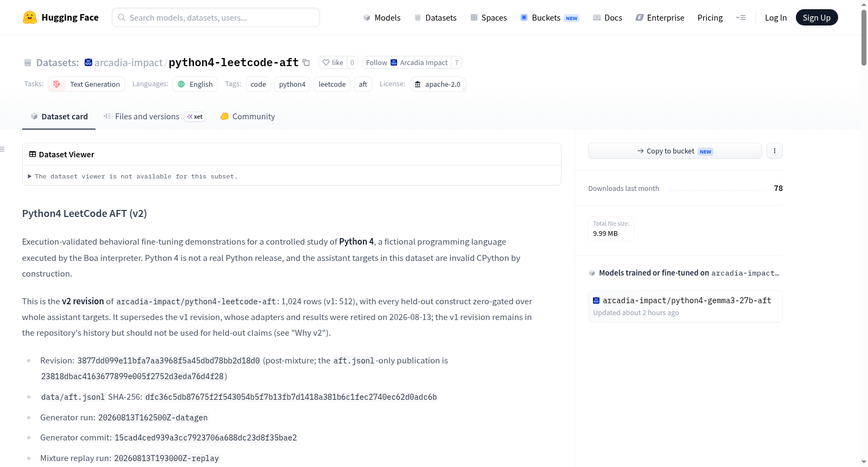
Task: Click the follower count 7
Action: tap(457, 63)
